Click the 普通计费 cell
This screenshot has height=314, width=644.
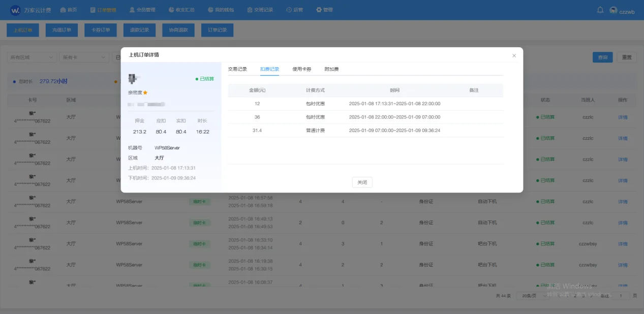point(315,131)
